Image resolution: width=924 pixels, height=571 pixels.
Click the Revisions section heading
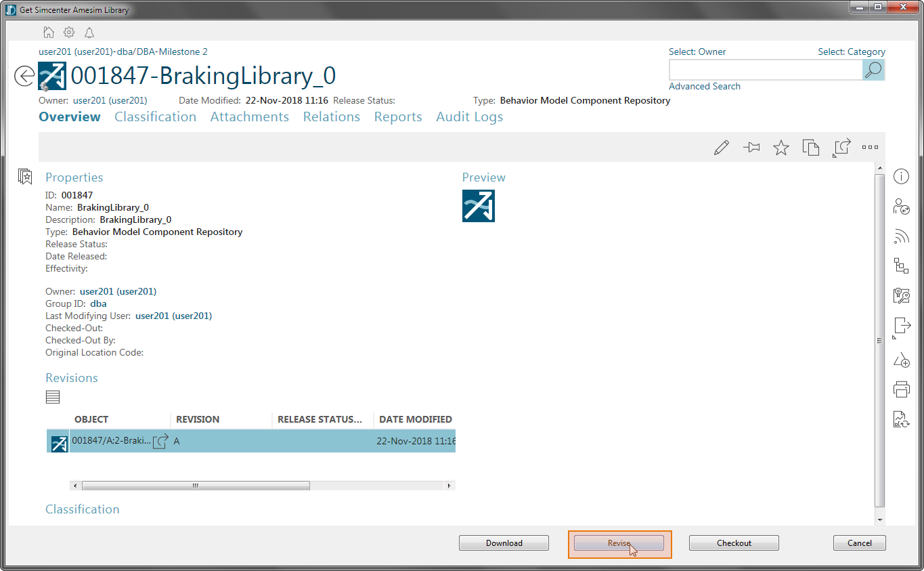[x=72, y=378]
